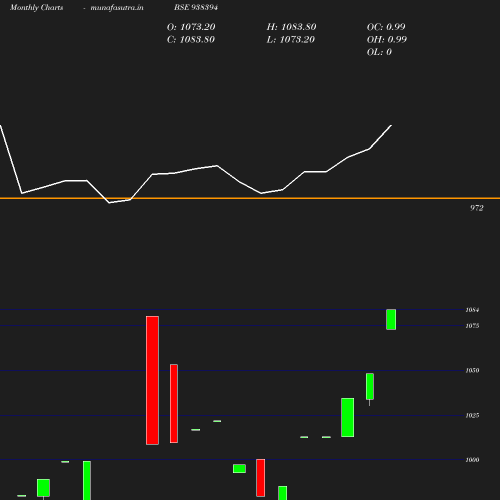Click the high value "H: 1083.80"

[291, 27]
